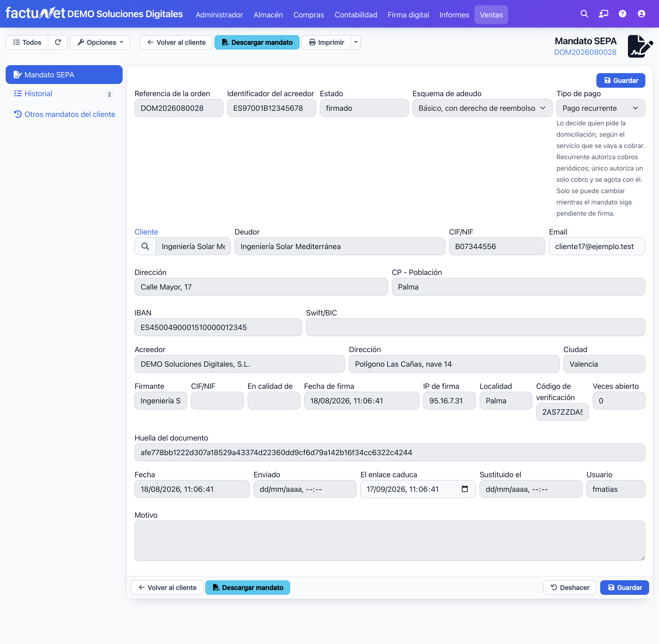Click the Huella del documento field
Image resolution: width=659 pixels, height=644 pixels.
tap(390, 452)
